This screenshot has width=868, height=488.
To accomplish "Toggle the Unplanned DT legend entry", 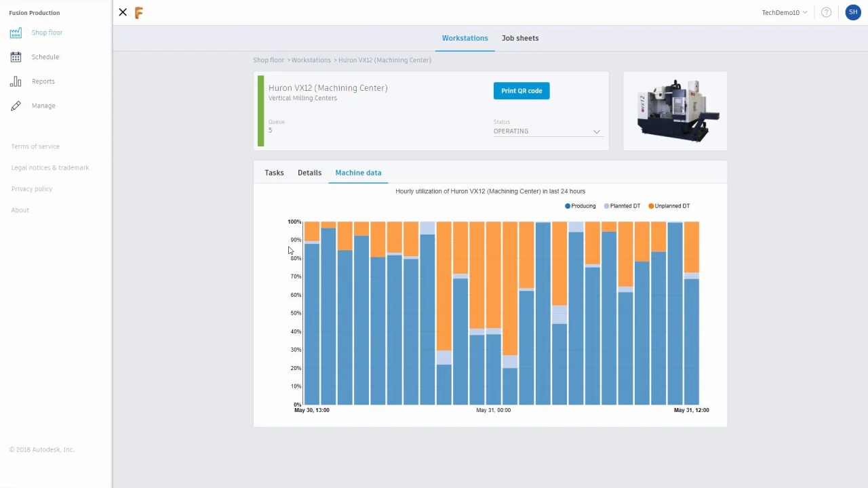I will [669, 206].
